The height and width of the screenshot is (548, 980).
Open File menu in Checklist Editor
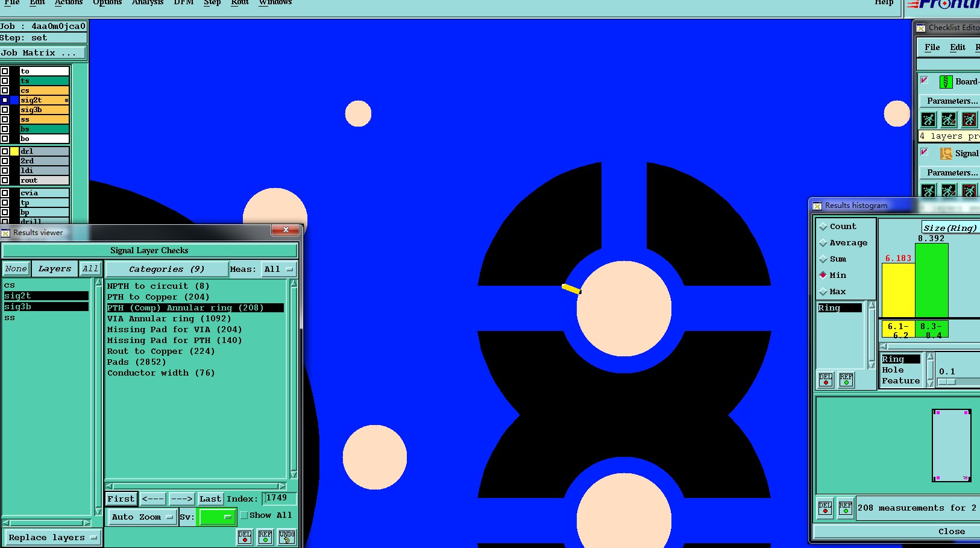932,48
